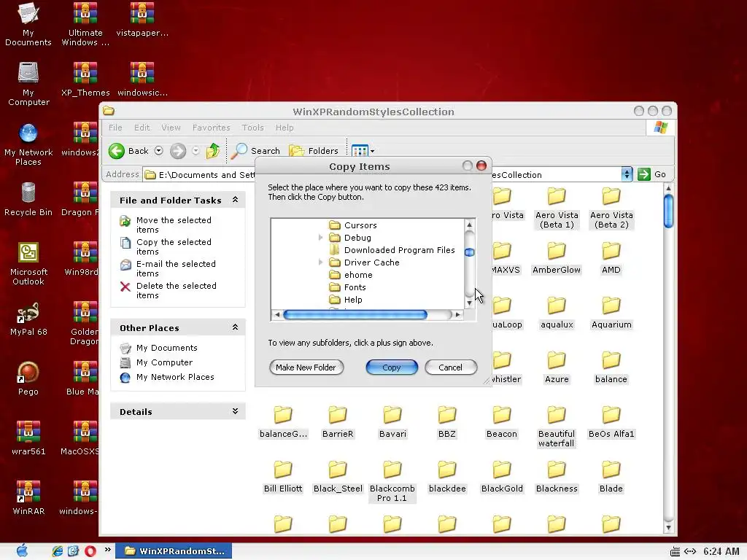
Task: Click Make New Folder button
Action: pyautogui.click(x=306, y=367)
